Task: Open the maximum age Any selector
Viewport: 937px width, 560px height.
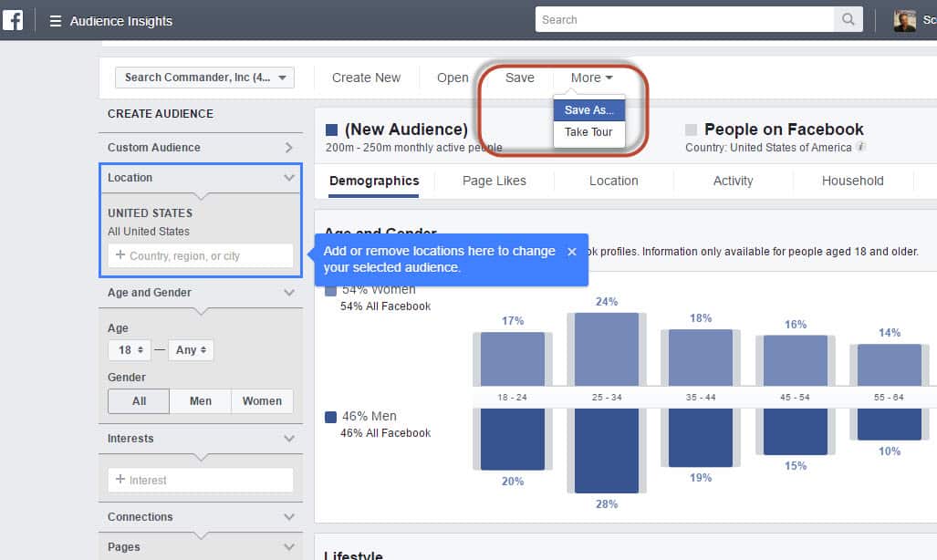Action: [192, 350]
